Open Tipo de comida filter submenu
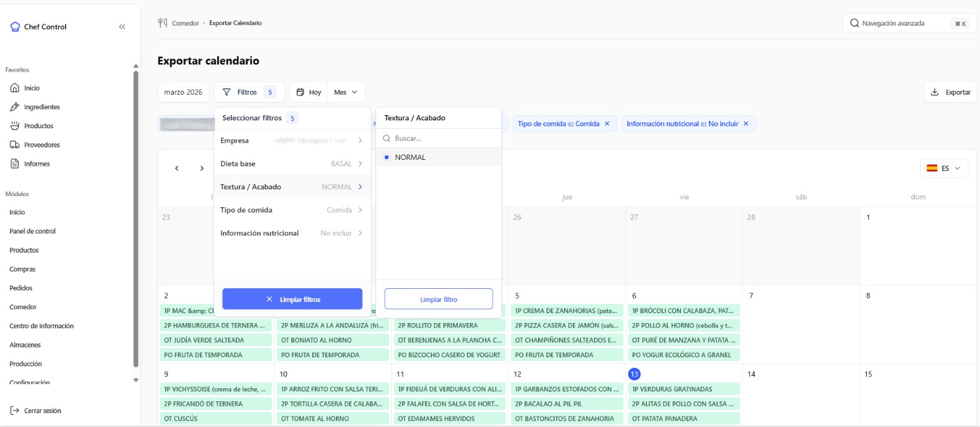Screen dimensions: 980x427 tap(292, 210)
